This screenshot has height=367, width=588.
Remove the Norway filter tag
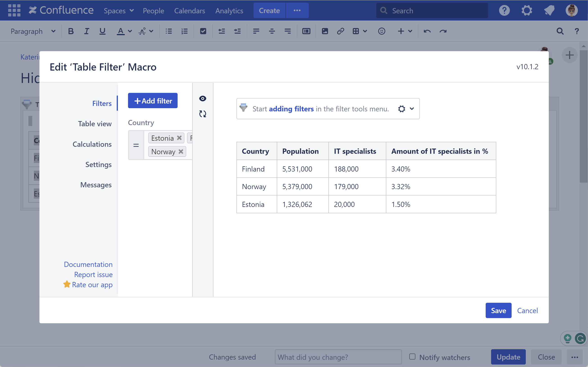click(x=181, y=151)
